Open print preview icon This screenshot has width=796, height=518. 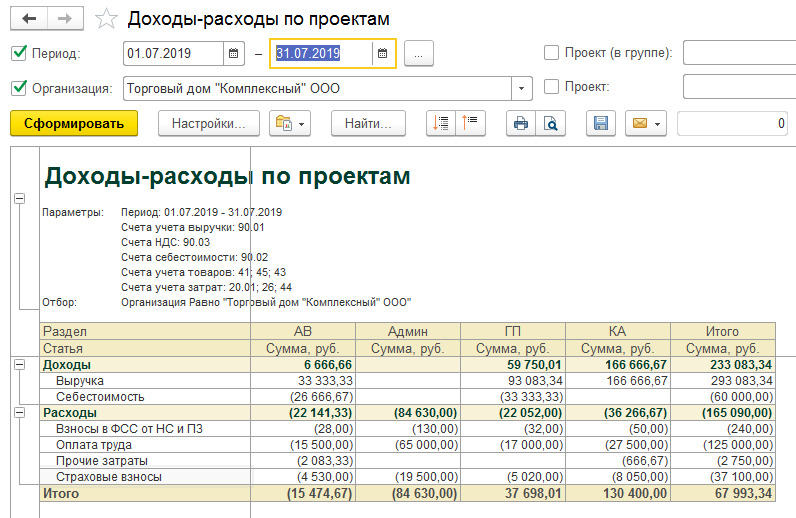551,123
